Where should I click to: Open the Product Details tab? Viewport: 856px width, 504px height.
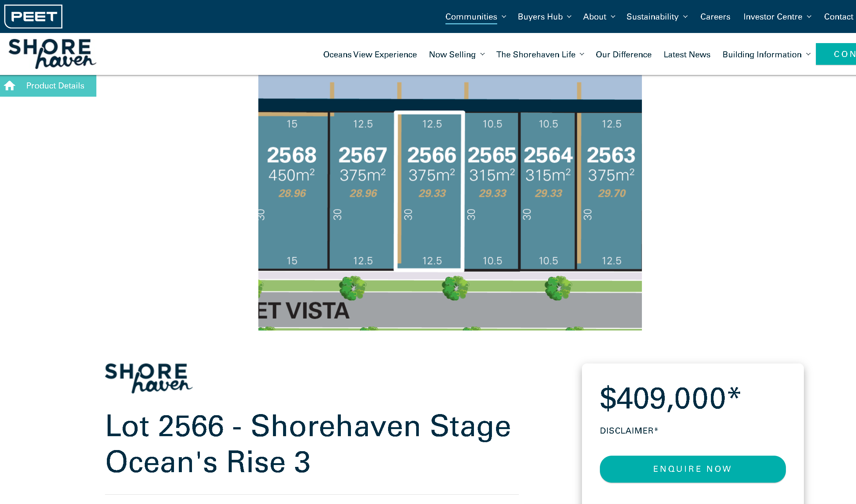48,86
